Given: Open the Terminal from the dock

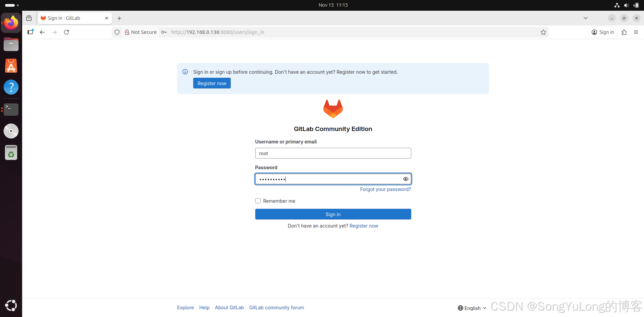Looking at the screenshot, I should coord(11,109).
